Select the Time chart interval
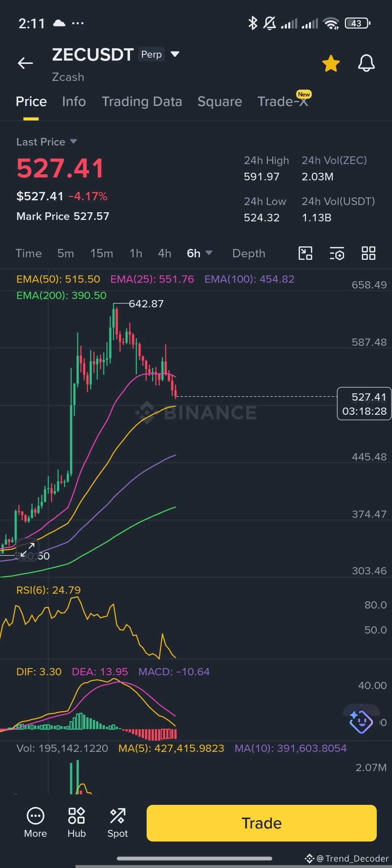Image resolution: width=392 pixels, height=868 pixels. click(x=29, y=253)
